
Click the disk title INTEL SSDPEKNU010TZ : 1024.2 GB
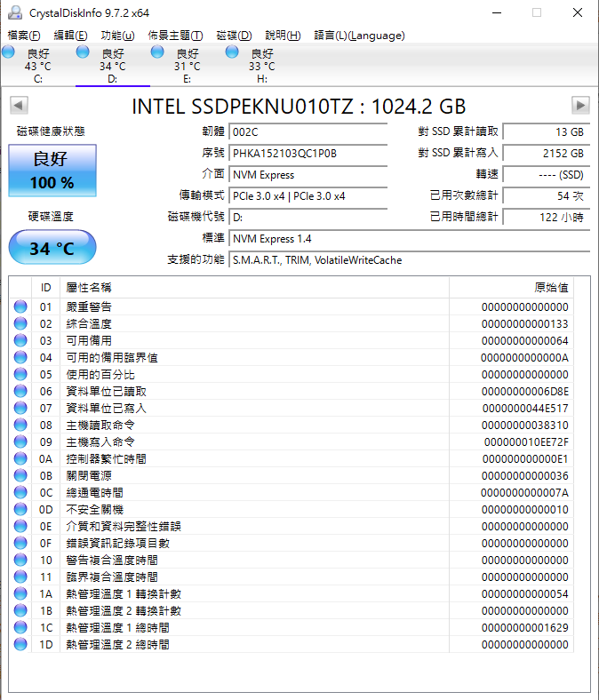(x=299, y=107)
